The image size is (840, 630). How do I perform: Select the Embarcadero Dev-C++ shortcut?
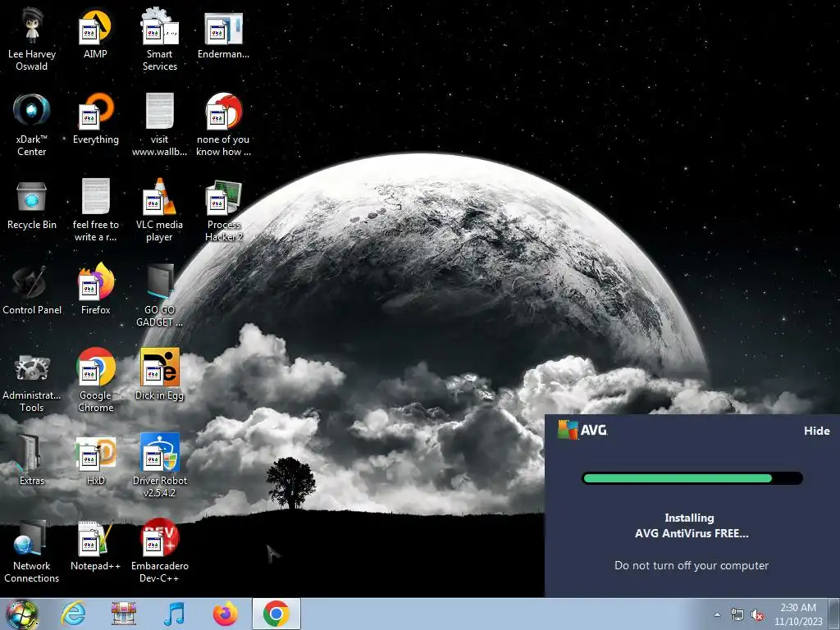[x=160, y=551]
